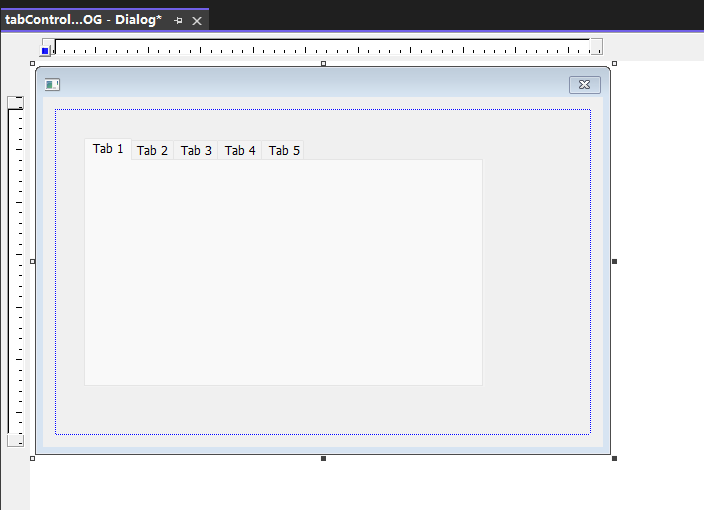Close the tabControl Dialog document tab
Viewport: 704px width, 510px height.
197,20
